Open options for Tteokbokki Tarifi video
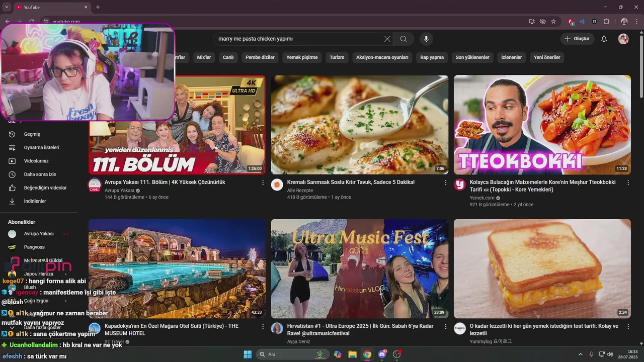The image size is (644, 362). coord(628,183)
